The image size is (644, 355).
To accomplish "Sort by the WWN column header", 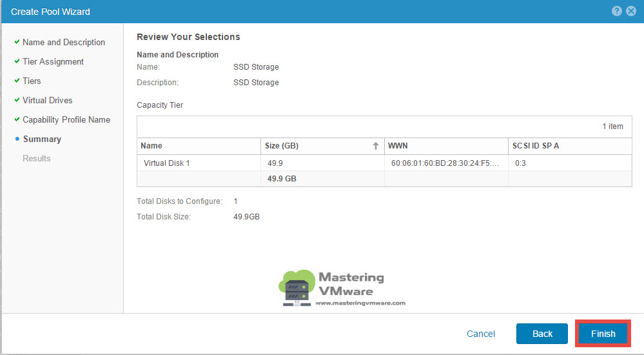I will (x=447, y=146).
